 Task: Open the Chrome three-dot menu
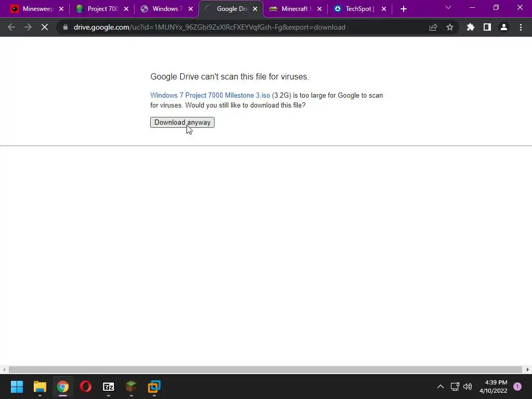[x=521, y=27]
